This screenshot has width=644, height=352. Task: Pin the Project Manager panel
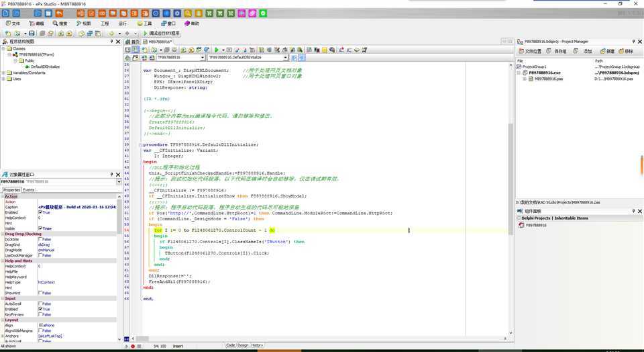tap(633, 42)
